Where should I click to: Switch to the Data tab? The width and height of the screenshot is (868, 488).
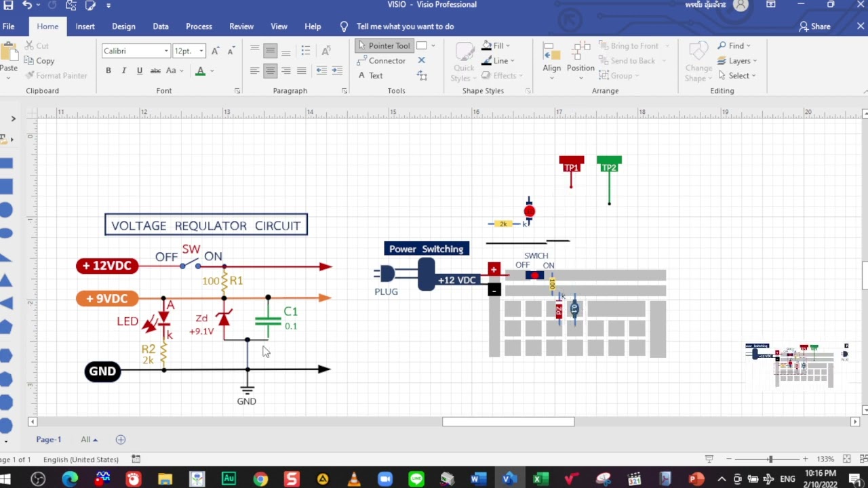(161, 26)
